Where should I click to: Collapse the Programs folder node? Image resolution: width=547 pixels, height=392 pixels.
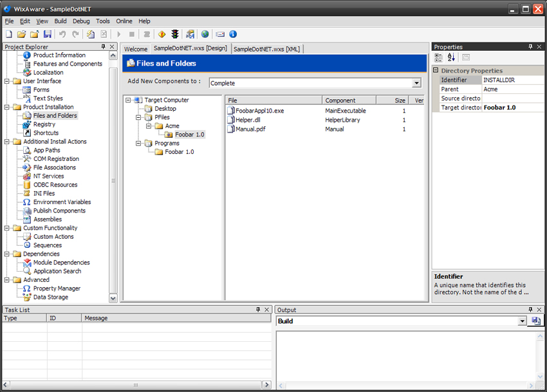click(x=138, y=143)
